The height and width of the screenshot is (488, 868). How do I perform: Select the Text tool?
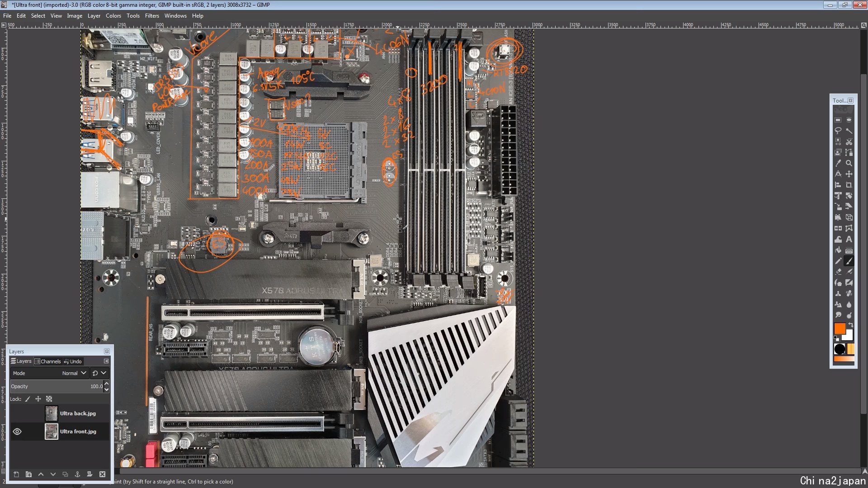(849, 239)
